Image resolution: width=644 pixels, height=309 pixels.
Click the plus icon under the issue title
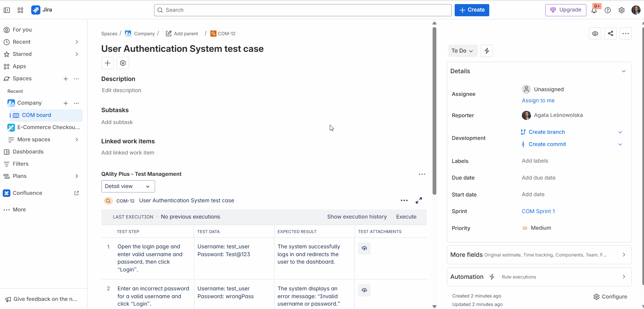click(x=108, y=63)
